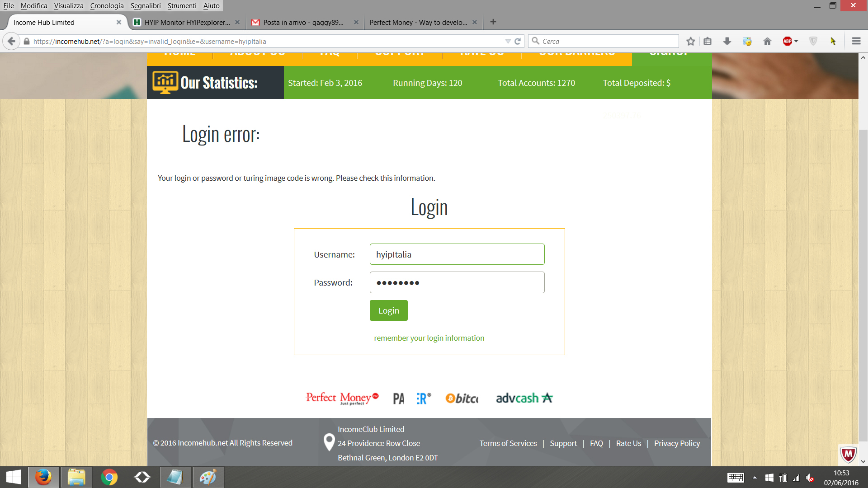Click the Adblock Plus icon
Viewport: 868px width, 488px height.
coord(787,41)
